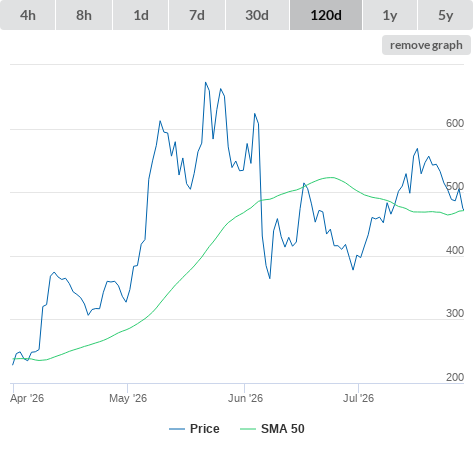Image resolution: width=474 pixels, height=455 pixels.
Task: Click the 600 price axis label
Action: point(455,123)
